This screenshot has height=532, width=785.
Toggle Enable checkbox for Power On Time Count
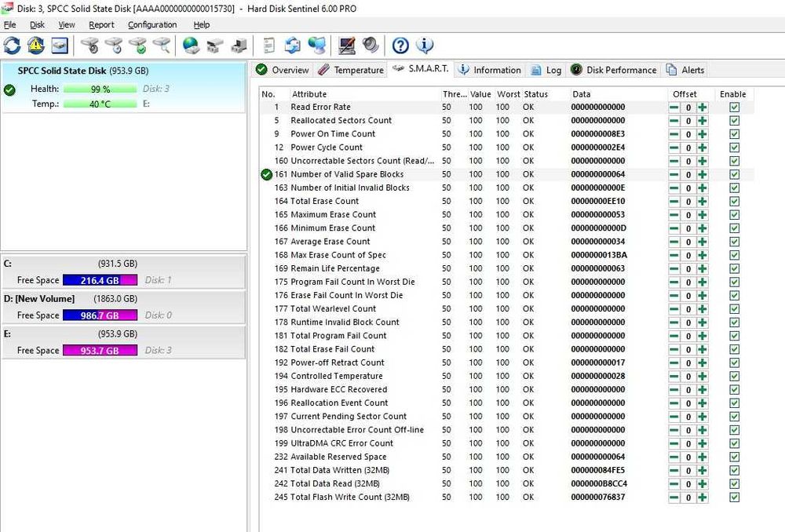coord(734,134)
